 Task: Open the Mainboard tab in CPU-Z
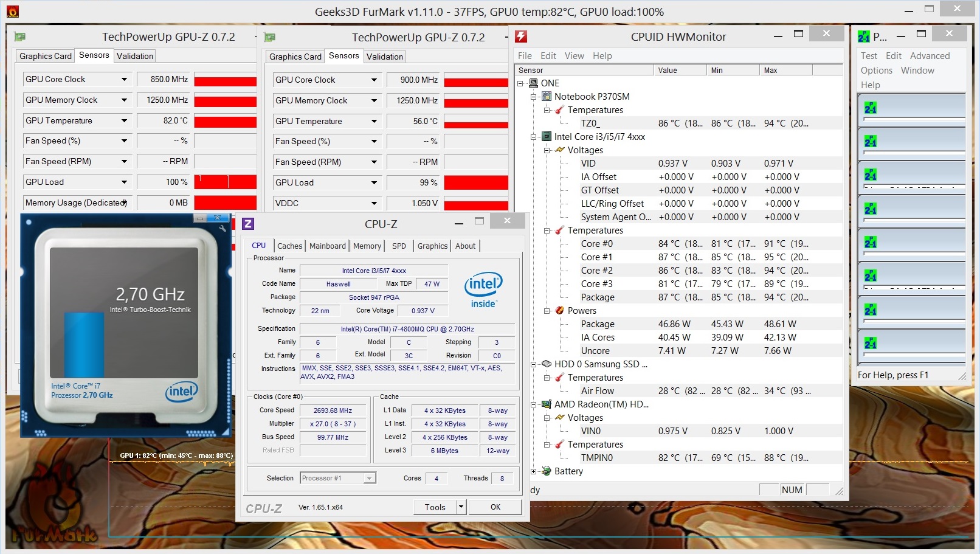click(328, 246)
